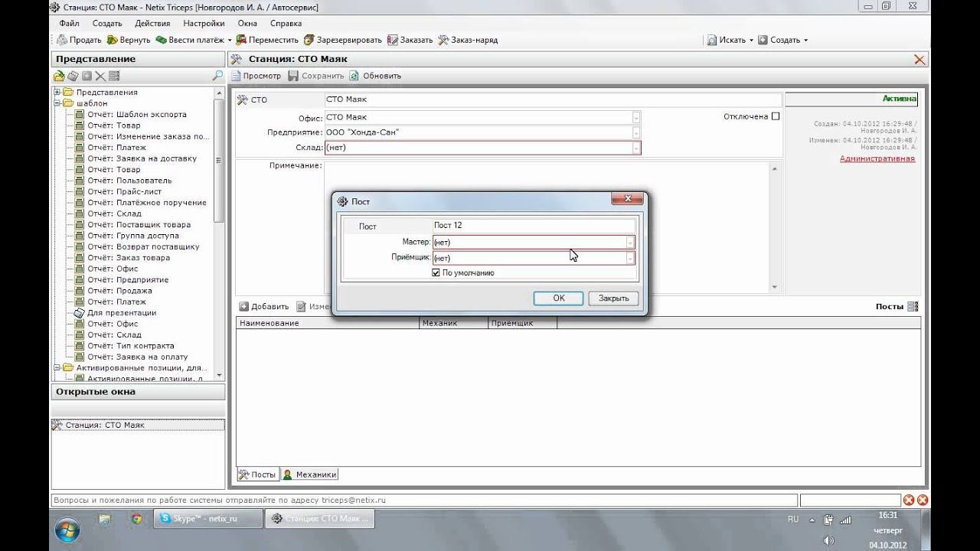
Task: Expand the Искать dropdown arrow
Action: tap(751, 40)
